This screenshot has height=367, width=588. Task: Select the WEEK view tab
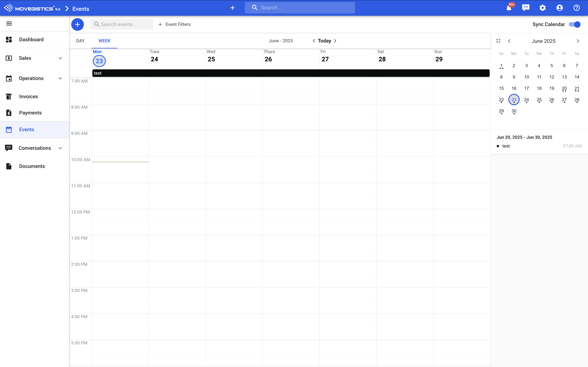point(104,41)
